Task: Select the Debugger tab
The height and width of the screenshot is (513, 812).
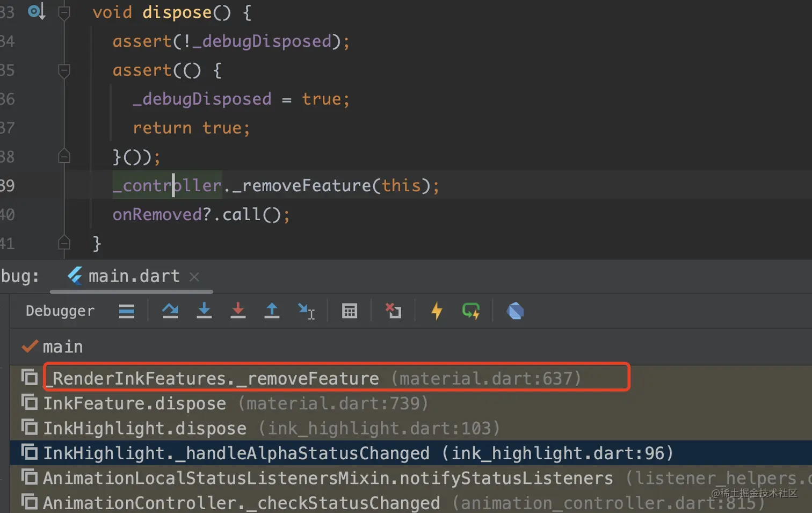Action: click(60, 311)
